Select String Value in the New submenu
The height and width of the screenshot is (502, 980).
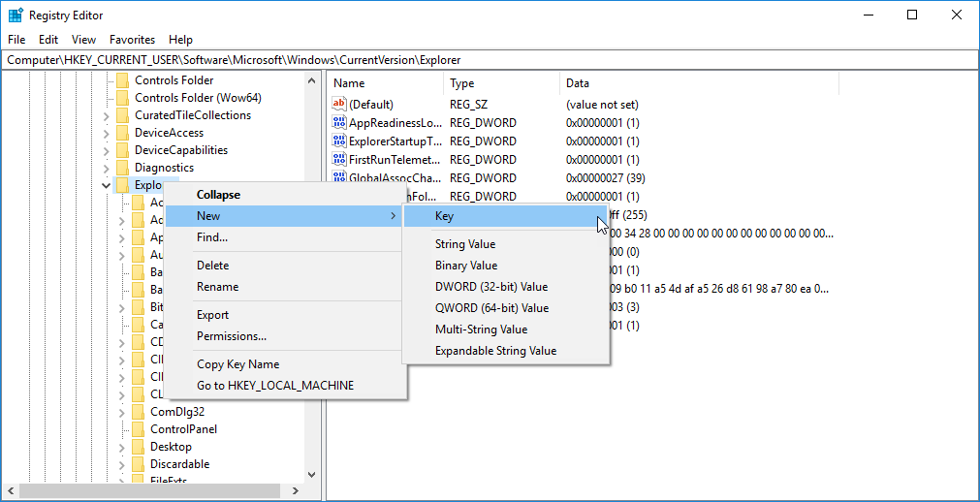pos(505,244)
